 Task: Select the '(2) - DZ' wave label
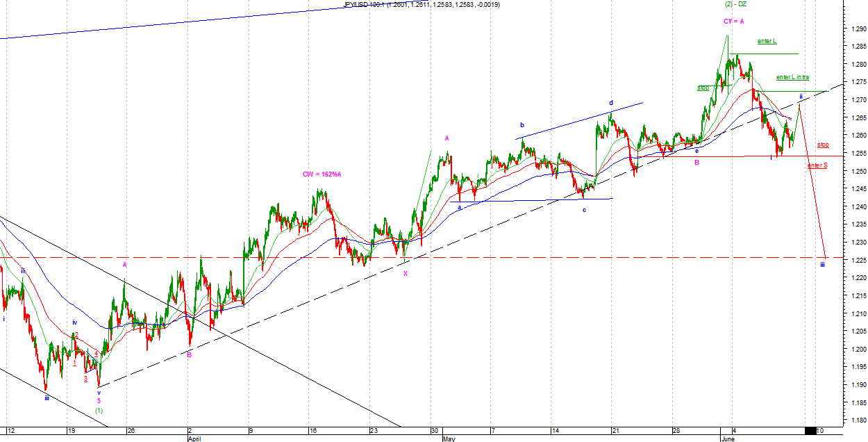(x=735, y=4)
